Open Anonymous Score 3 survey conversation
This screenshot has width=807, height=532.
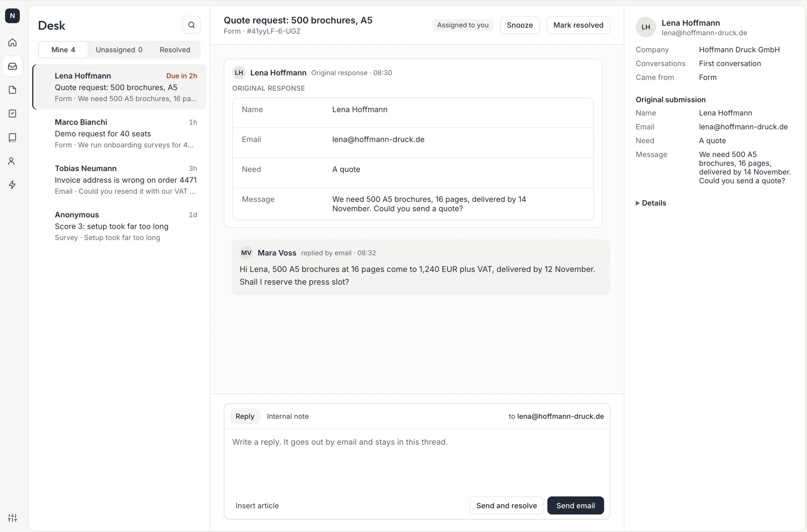[x=119, y=226]
